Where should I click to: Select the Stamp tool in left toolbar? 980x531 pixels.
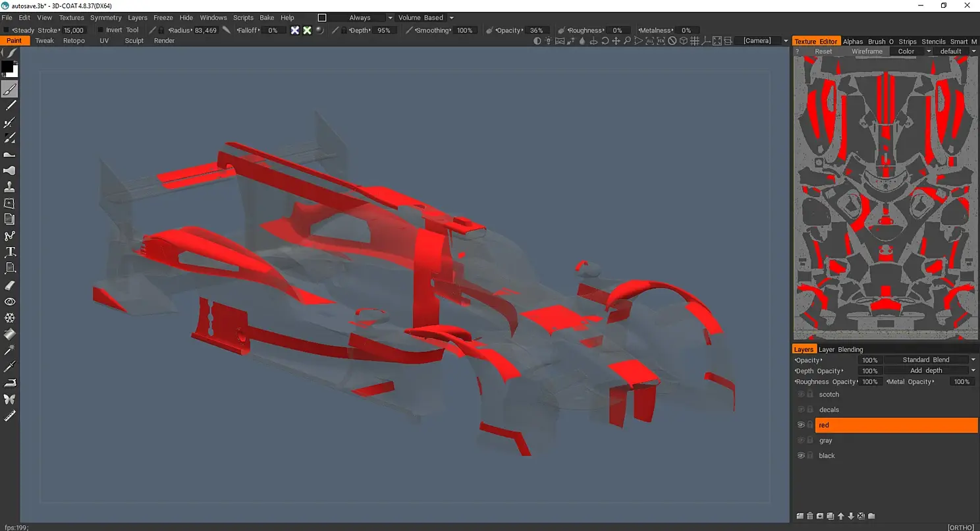point(10,187)
